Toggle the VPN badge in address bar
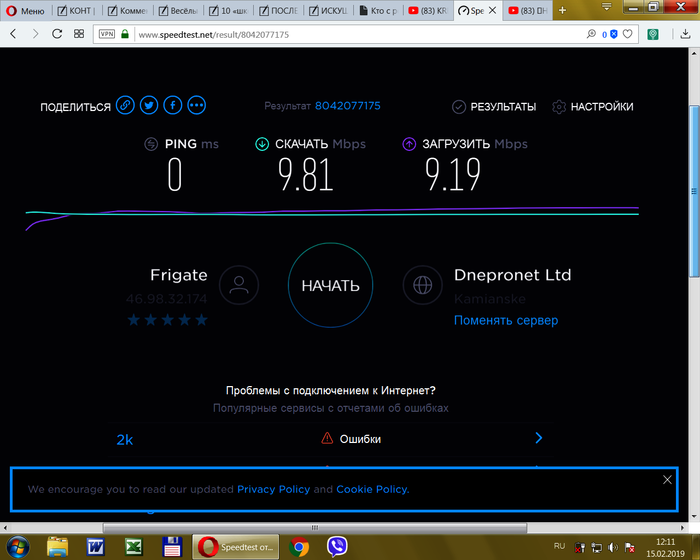This screenshot has height=560, width=700. click(107, 34)
